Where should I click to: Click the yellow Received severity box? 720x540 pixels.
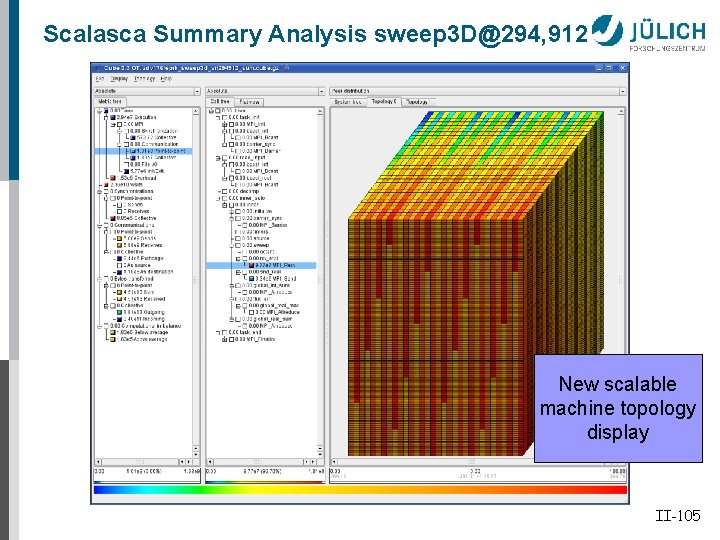(x=119, y=299)
